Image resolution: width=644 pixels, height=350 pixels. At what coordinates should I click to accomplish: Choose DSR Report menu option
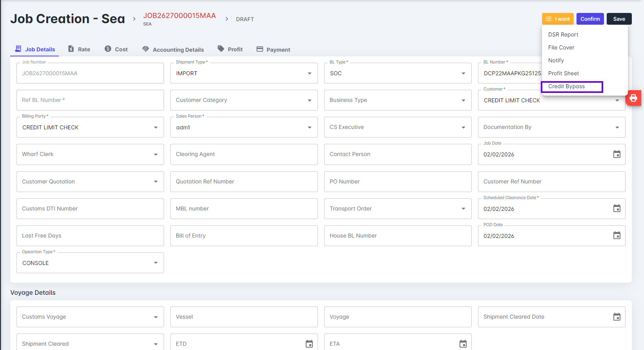563,34
